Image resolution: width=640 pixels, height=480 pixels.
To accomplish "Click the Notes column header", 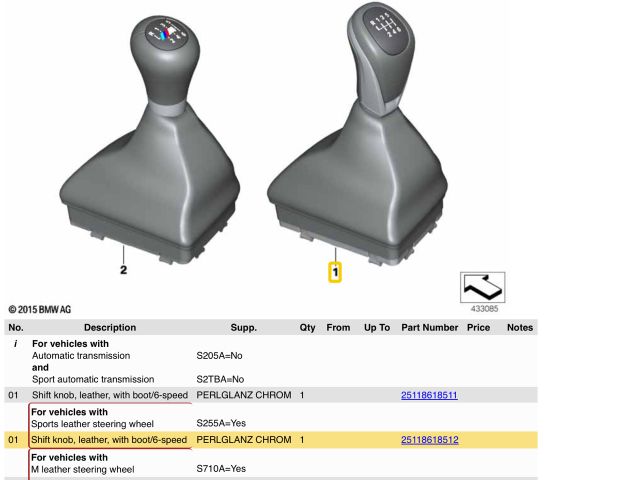I will [520, 327].
